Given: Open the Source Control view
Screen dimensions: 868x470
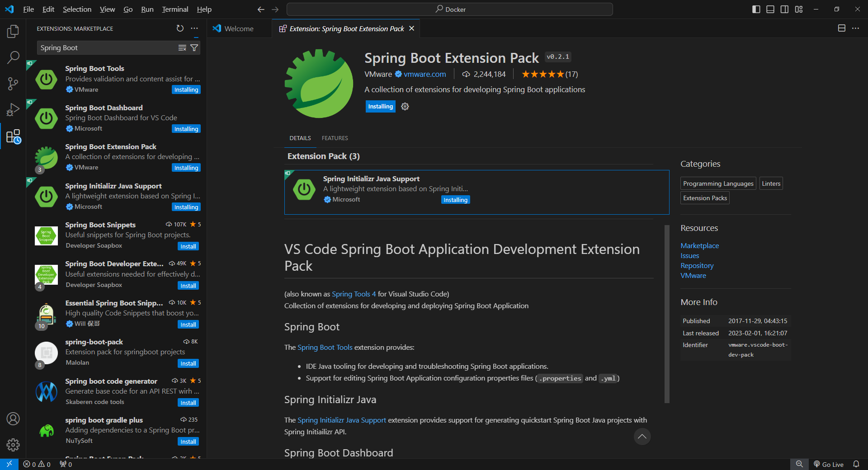Looking at the screenshot, I should (13, 84).
